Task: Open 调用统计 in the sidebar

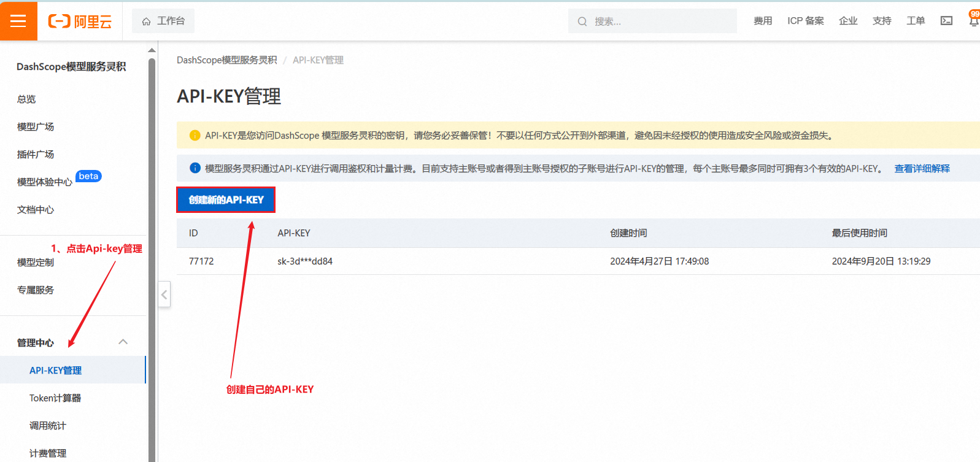Action: pyautogui.click(x=48, y=426)
